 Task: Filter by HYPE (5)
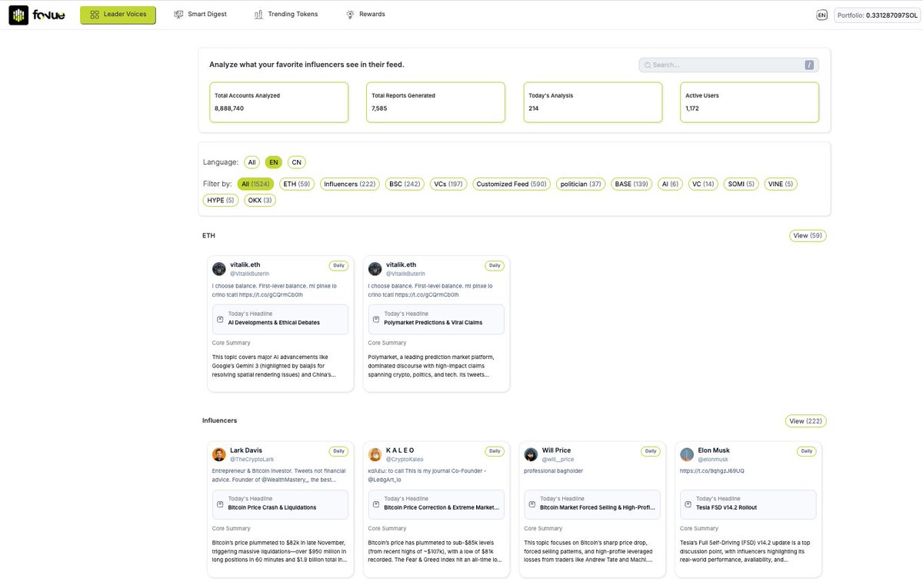click(x=221, y=201)
